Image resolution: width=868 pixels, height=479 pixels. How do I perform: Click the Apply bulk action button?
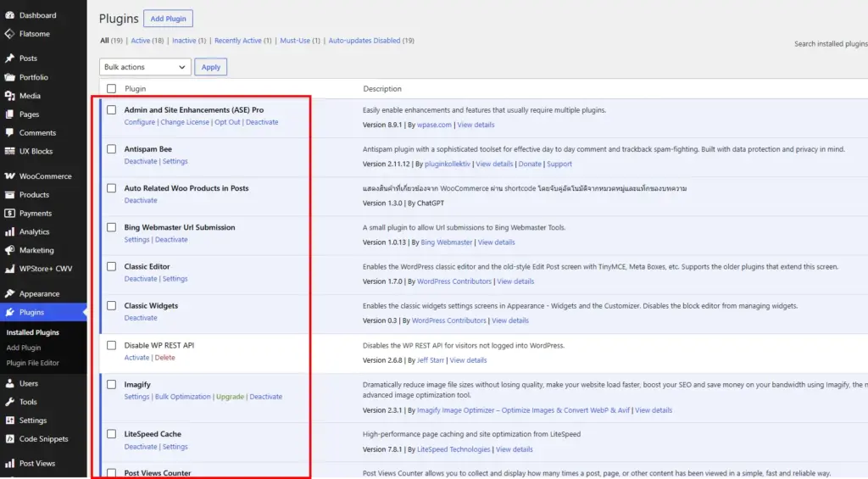pos(210,67)
